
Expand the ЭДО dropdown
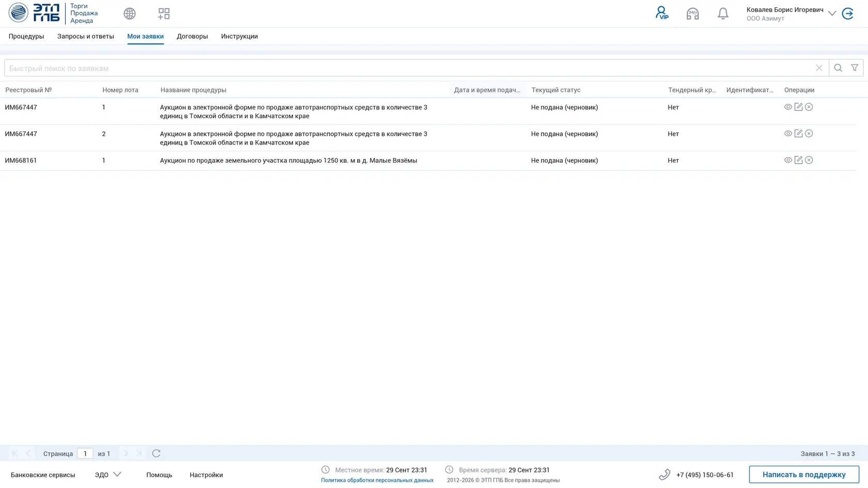pyautogui.click(x=108, y=475)
